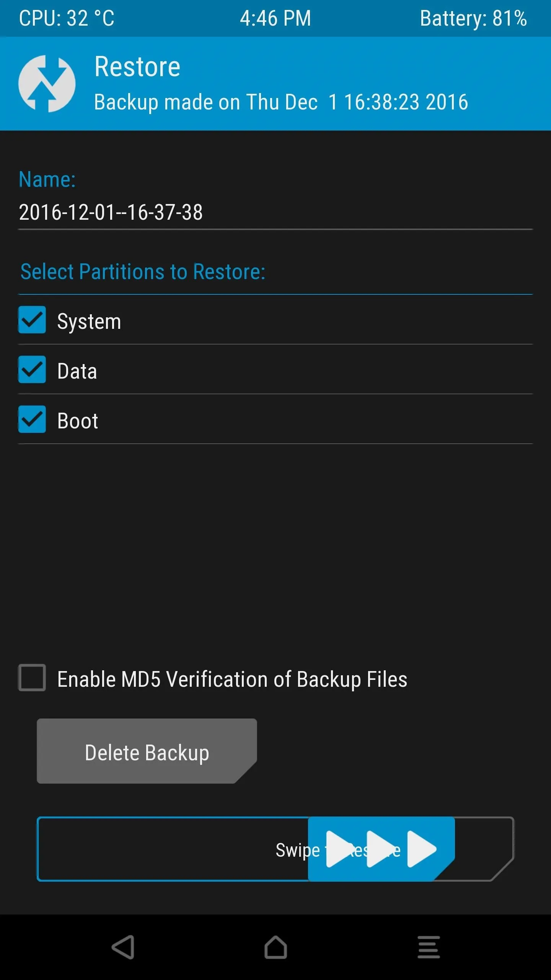This screenshot has width=551, height=980.
Task: Tap the Swipe to Restore bar
Action: [x=275, y=849]
